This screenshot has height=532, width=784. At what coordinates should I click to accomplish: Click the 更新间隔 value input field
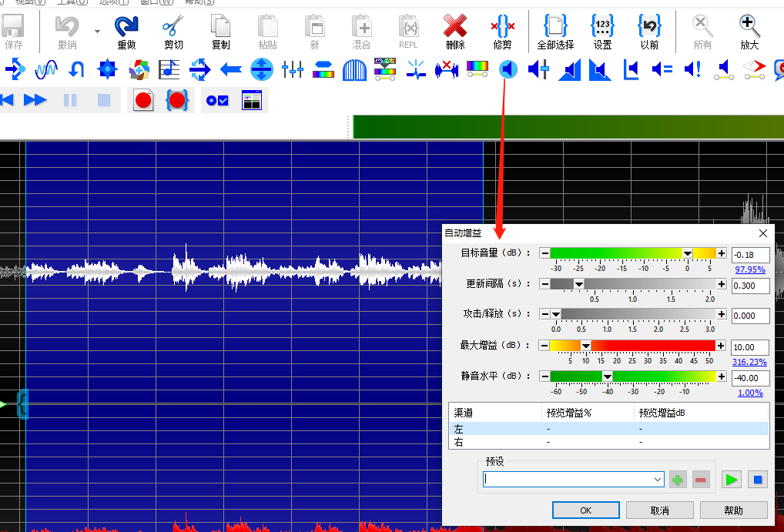click(750, 286)
